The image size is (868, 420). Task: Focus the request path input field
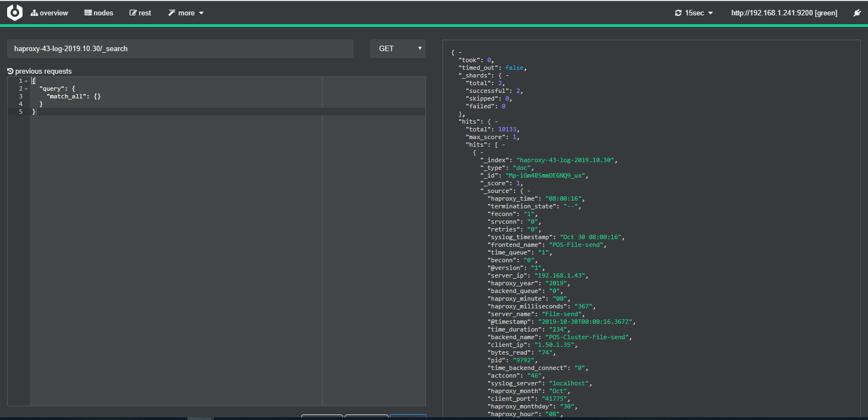(180, 48)
